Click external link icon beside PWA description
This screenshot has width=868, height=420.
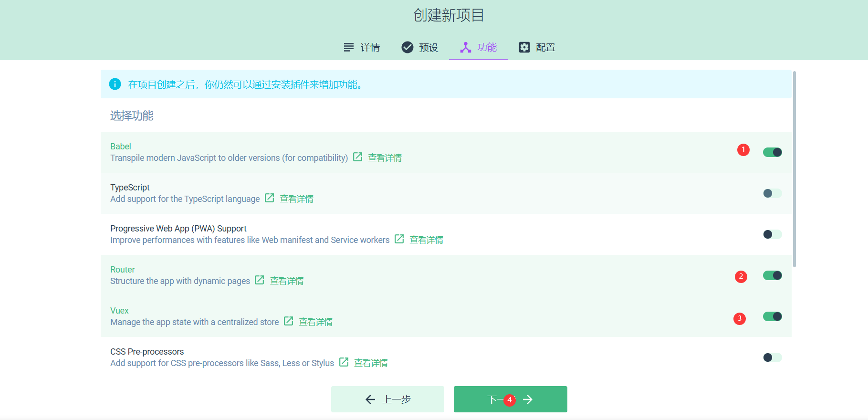pos(399,239)
